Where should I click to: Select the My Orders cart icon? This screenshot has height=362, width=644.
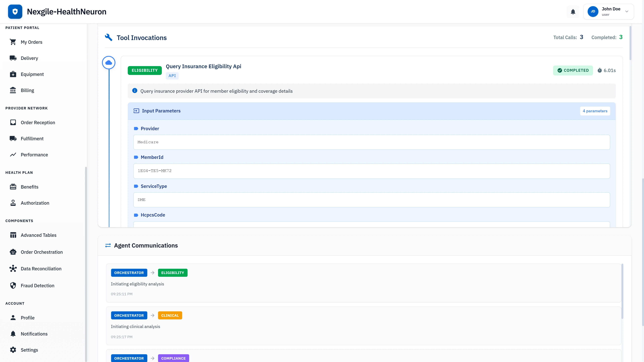[x=13, y=42]
